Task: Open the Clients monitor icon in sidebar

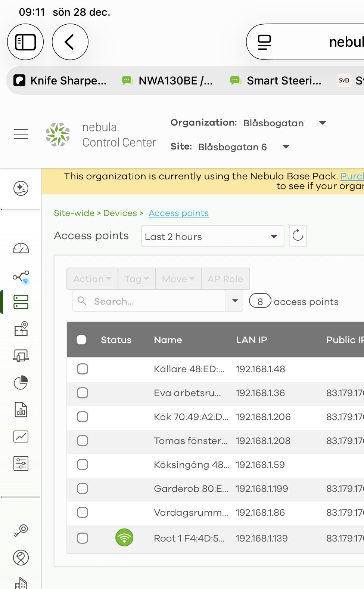Action: [x=21, y=355]
